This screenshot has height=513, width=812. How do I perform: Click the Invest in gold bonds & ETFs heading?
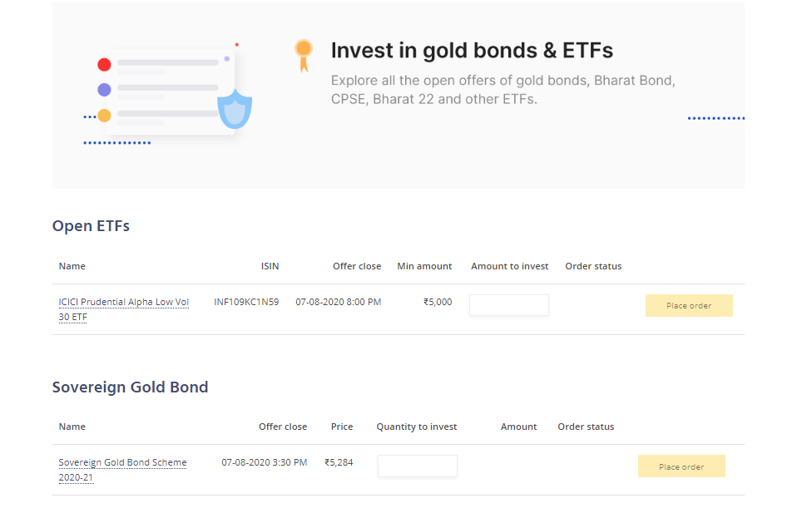tap(472, 51)
